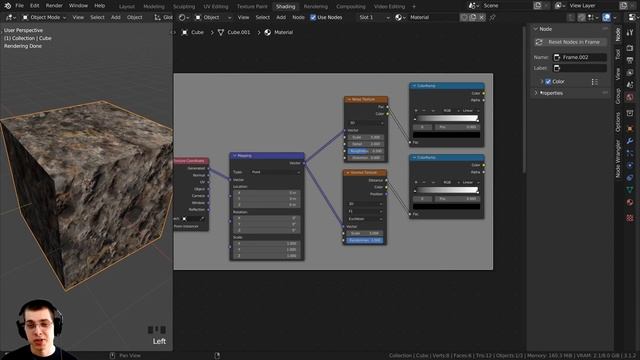Screen dimensions: 640x360
Task: Click the Voronoi Texture Randomness slider
Action: [x=365, y=240]
